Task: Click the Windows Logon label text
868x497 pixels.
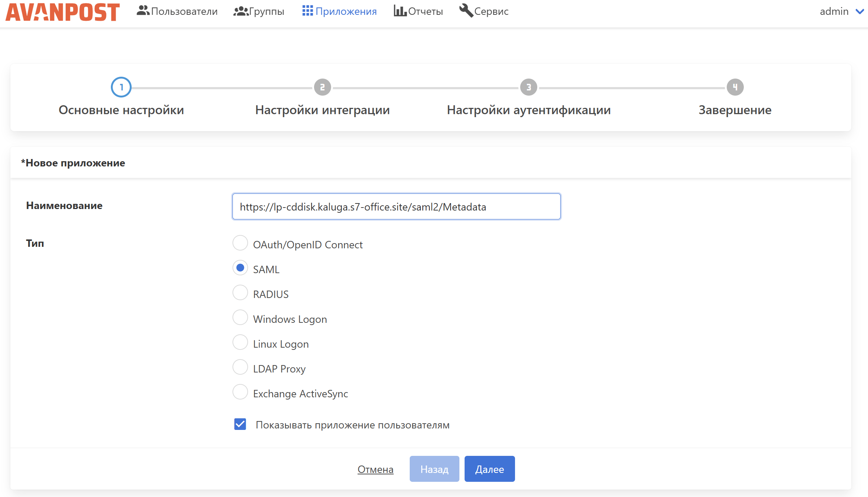Action: tap(290, 319)
